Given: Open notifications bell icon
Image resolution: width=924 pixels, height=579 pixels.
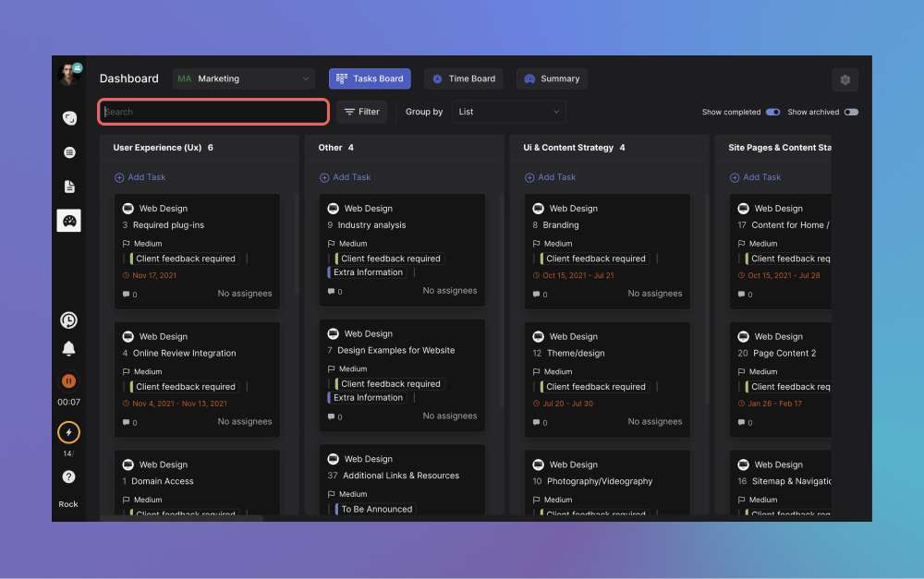Looking at the screenshot, I should tap(68, 349).
